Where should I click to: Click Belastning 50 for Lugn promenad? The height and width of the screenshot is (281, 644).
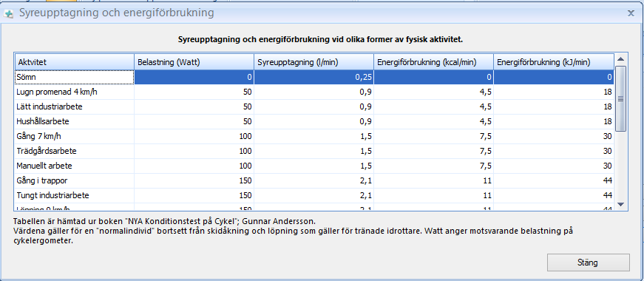click(x=194, y=92)
